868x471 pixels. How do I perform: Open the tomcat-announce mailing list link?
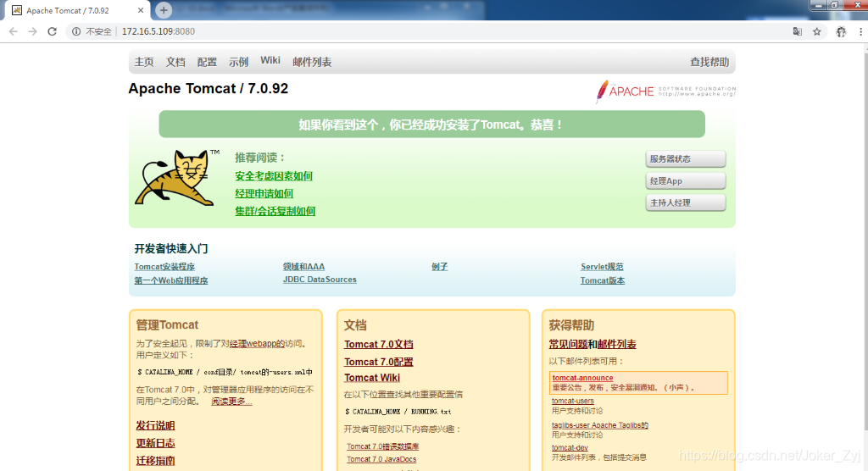point(582,378)
